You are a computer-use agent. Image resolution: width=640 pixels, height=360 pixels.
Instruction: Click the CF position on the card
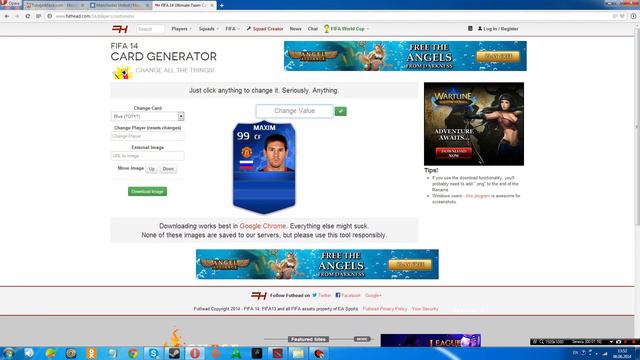258,137
